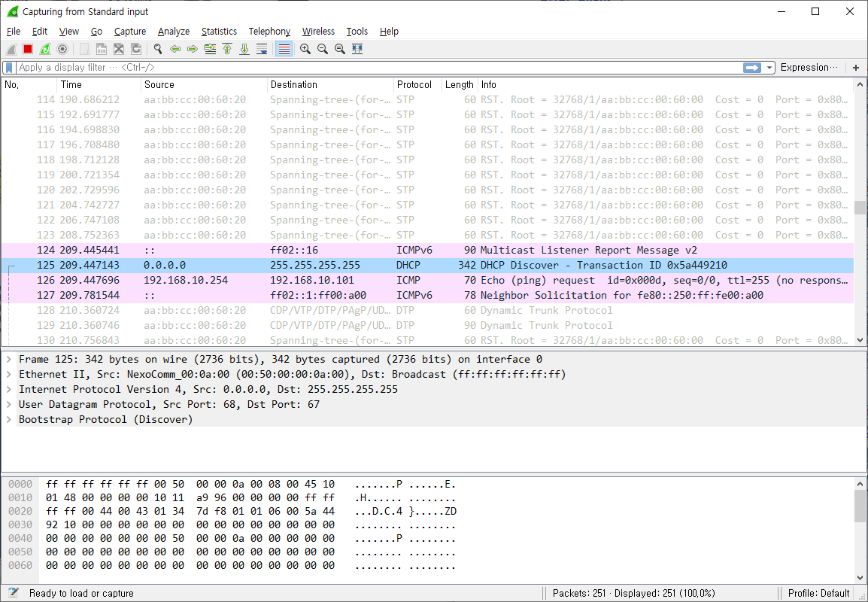The height and width of the screenshot is (602, 868).
Task: Open the Expression builder
Action: coord(809,68)
